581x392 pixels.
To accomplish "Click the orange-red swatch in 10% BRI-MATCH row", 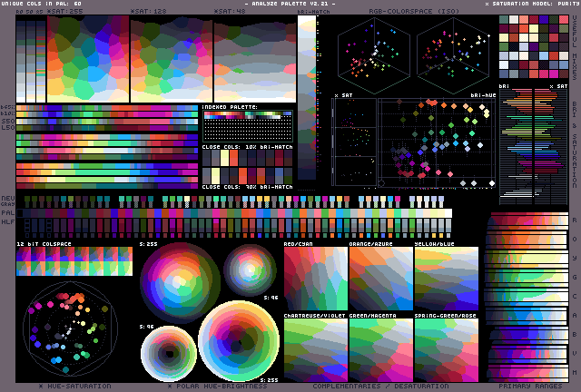I will tap(233, 158).
